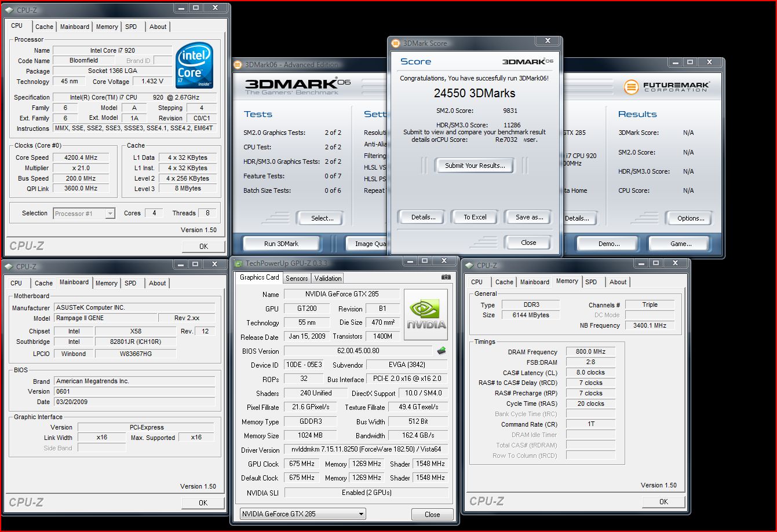Select SPD tab in top-left CPU-Z window
This screenshot has height=532, width=777.
coord(132,27)
